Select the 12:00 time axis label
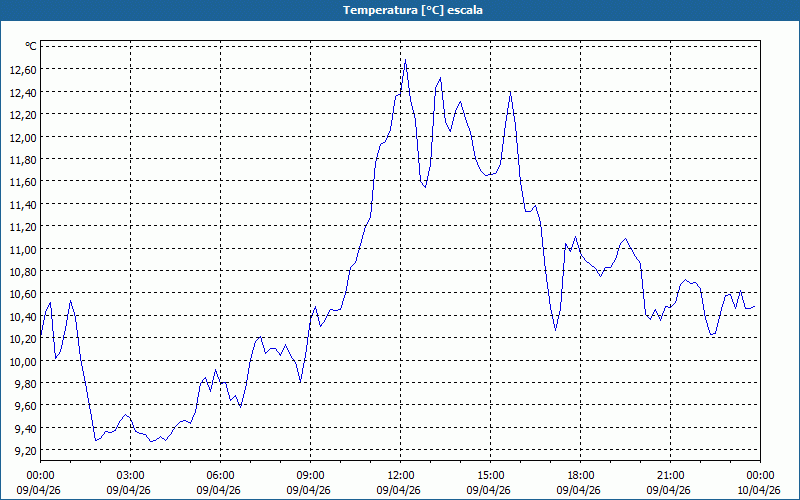The image size is (800, 500). (400, 475)
